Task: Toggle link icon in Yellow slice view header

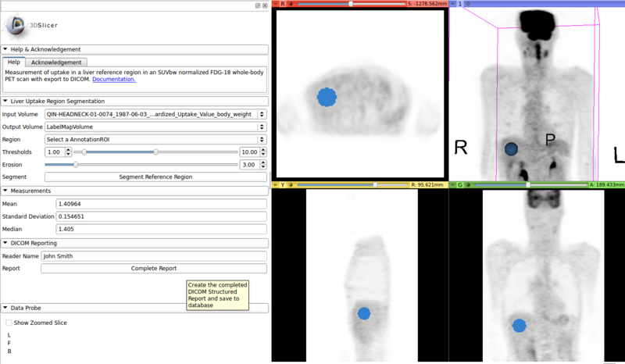Action: point(291,185)
